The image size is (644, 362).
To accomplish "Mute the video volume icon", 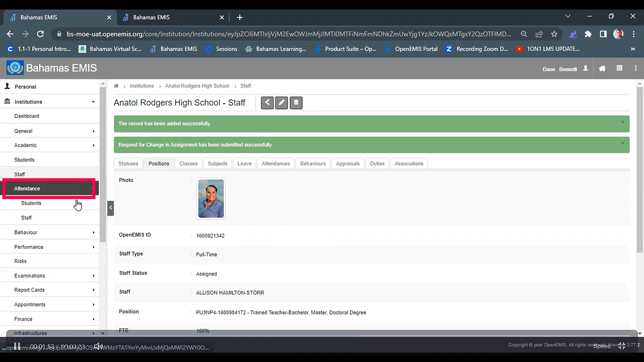I will [98, 346].
